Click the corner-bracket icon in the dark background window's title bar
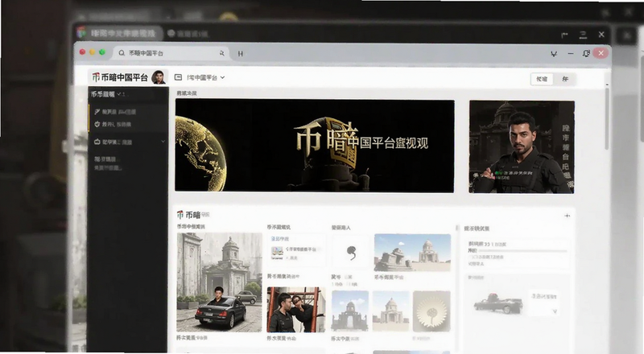644x354 pixels. tap(565, 35)
